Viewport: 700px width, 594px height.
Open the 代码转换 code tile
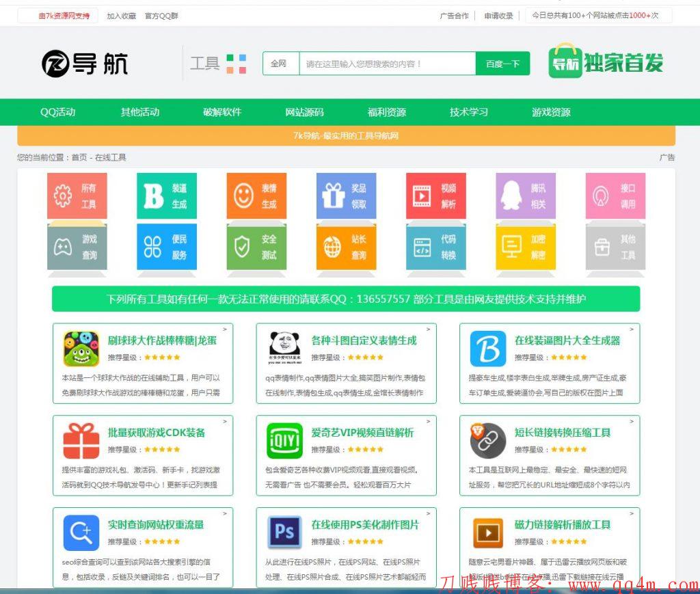pos(435,247)
